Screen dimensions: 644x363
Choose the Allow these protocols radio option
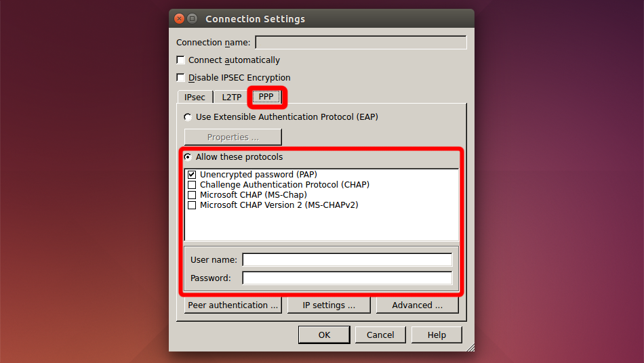point(188,157)
